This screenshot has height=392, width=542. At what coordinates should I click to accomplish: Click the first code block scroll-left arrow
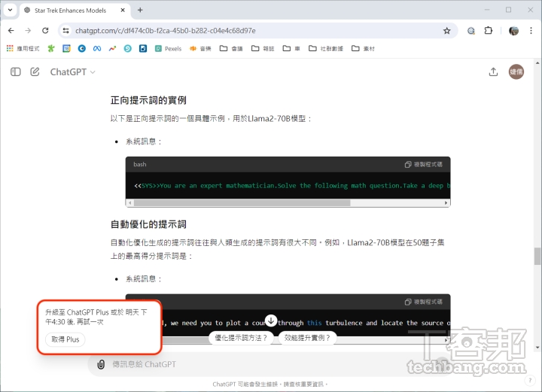(130, 202)
